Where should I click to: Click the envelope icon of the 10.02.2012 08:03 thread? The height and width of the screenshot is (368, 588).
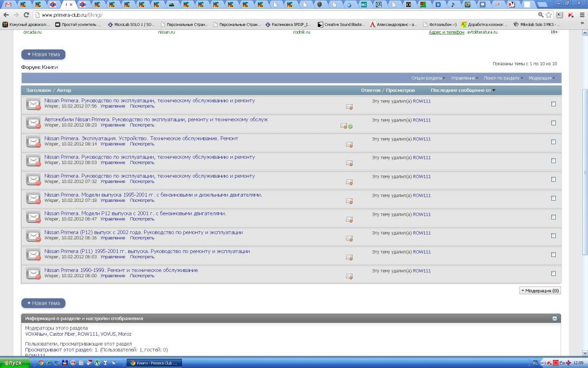pyautogui.click(x=33, y=160)
